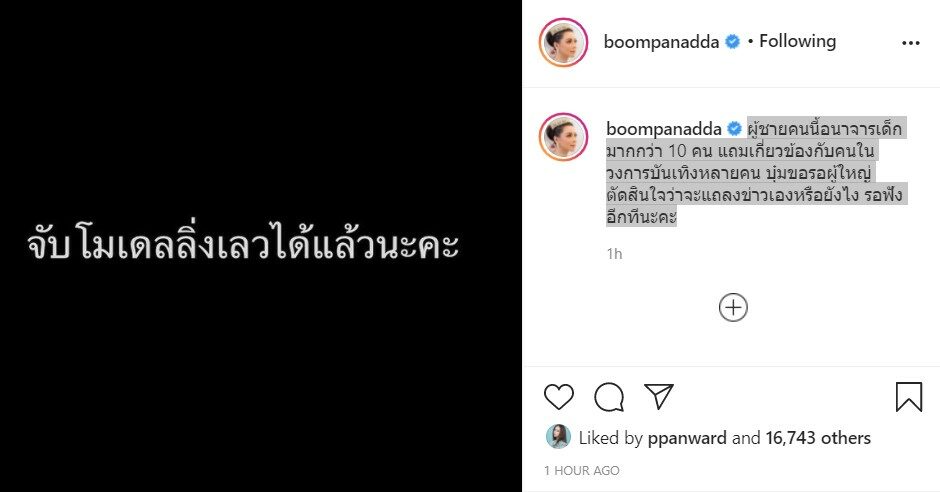The width and height of the screenshot is (940, 492).
Task: Open boompanadda profile from the header username
Action: 661,42
